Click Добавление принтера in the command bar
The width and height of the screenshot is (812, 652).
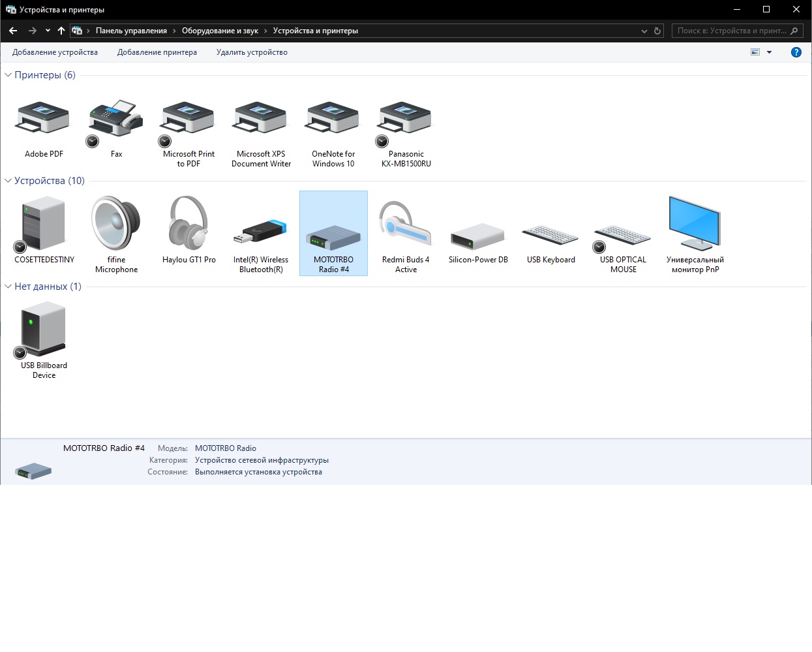click(157, 52)
